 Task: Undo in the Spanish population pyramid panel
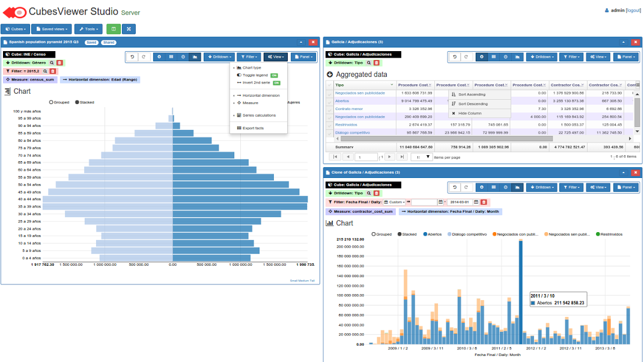coord(132,57)
